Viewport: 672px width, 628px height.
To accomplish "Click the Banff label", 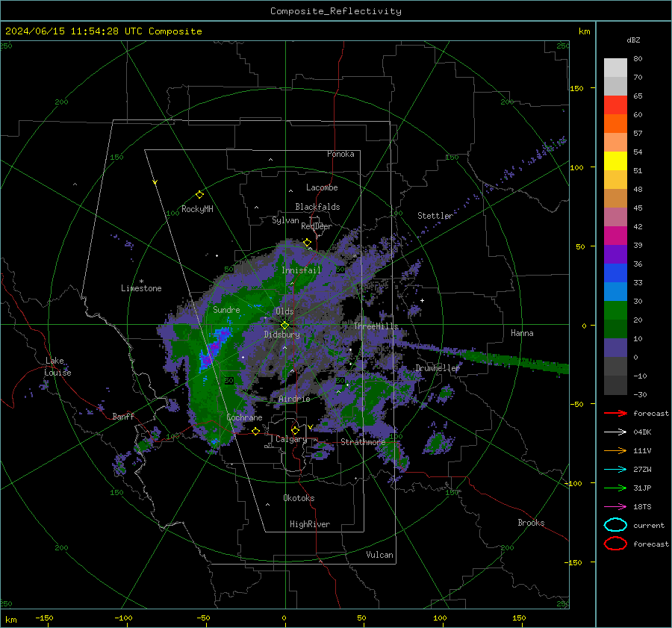I will click(x=123, y=416).
